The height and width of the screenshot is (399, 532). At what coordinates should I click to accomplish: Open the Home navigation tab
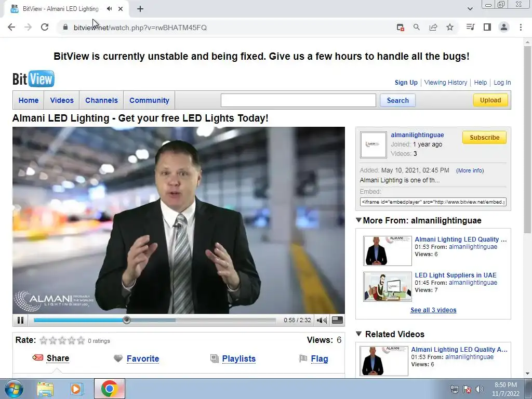(29, 100)
